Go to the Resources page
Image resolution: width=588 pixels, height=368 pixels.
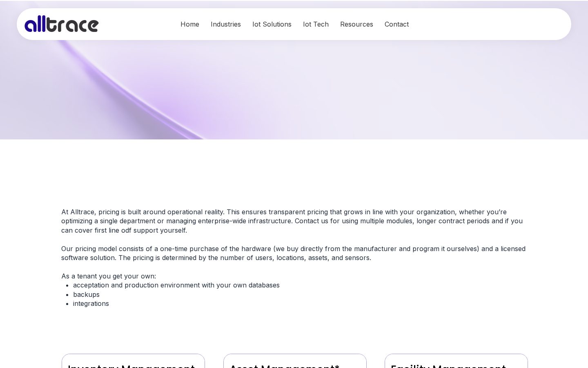(356, 24)
